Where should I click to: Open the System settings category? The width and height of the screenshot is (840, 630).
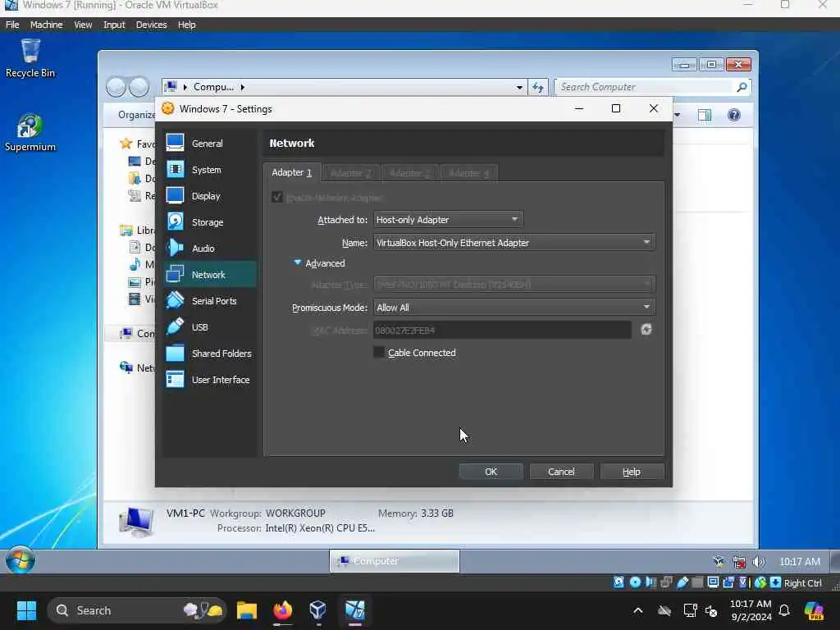point(209,169)
